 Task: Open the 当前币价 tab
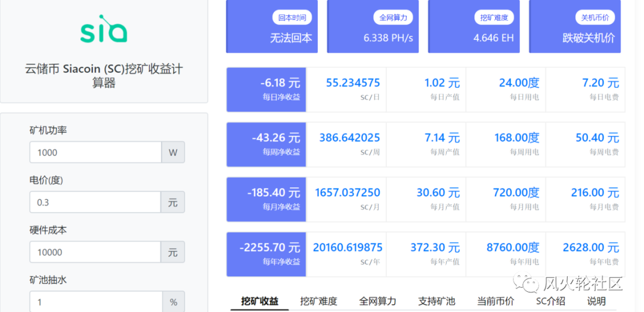coord(496,301)
